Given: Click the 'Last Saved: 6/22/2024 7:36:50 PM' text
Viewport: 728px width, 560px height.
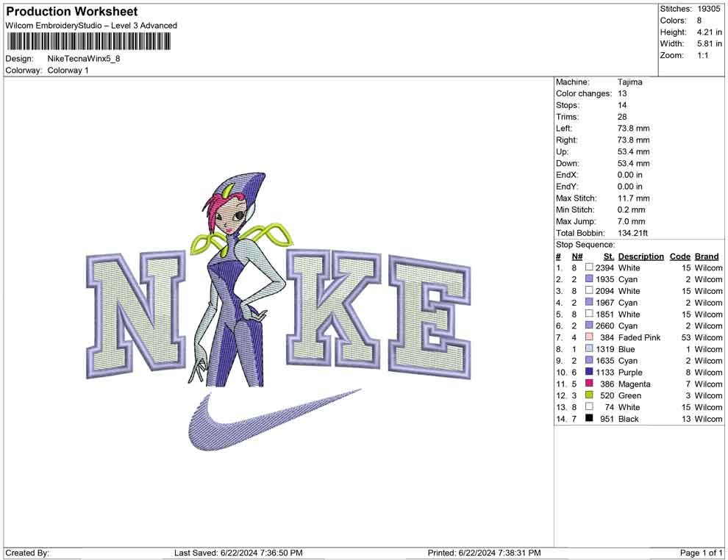Looking at the screenshot, I should click(x=238, y=553).
